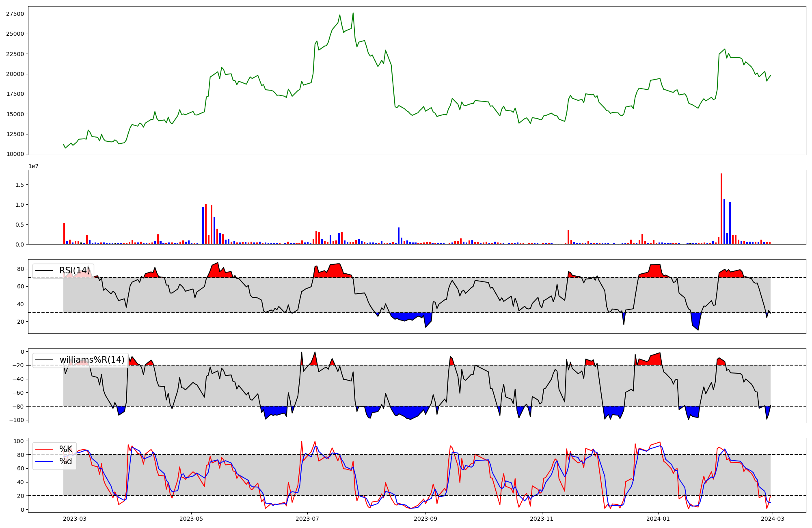
Task: Click the 27500 price axis label
Action: click(x=15, y=14)
